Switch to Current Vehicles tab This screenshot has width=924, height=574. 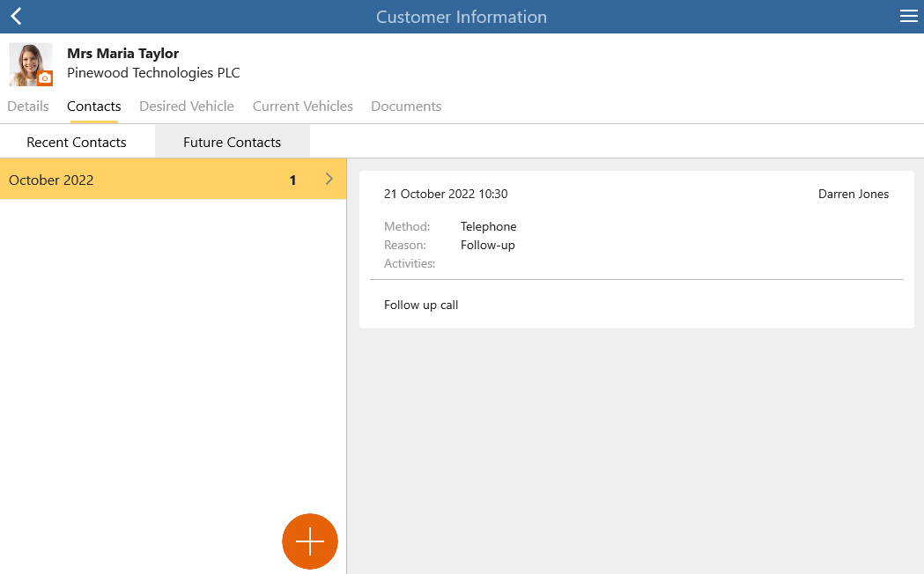303,106
